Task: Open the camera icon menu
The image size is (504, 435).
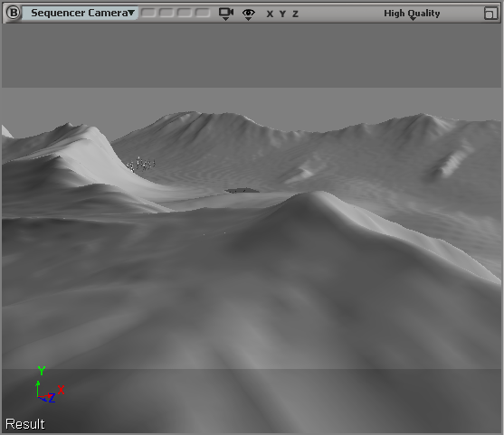Action: [226, 14]
